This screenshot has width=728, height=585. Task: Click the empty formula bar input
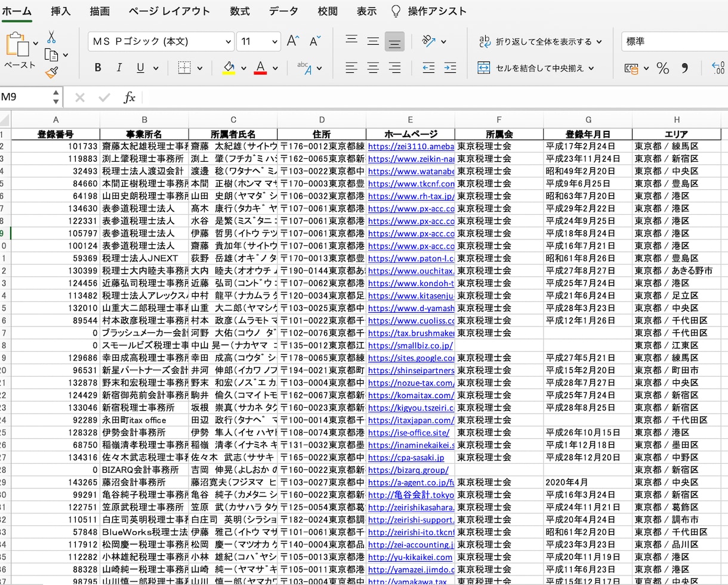coord(434,97)
